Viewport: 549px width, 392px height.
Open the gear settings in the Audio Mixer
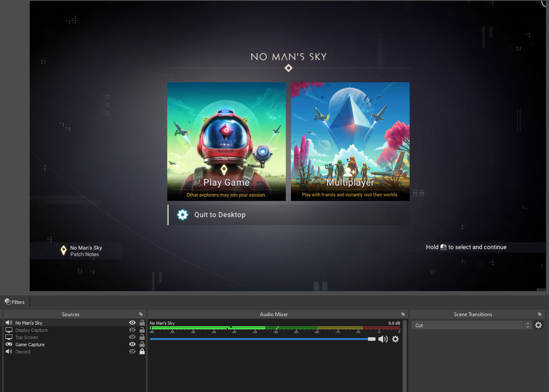[395, 339]
